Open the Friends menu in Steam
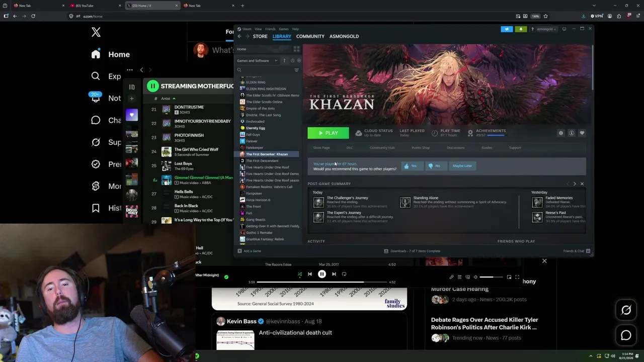This screenshot has width=644, height=362. (270, 29)
